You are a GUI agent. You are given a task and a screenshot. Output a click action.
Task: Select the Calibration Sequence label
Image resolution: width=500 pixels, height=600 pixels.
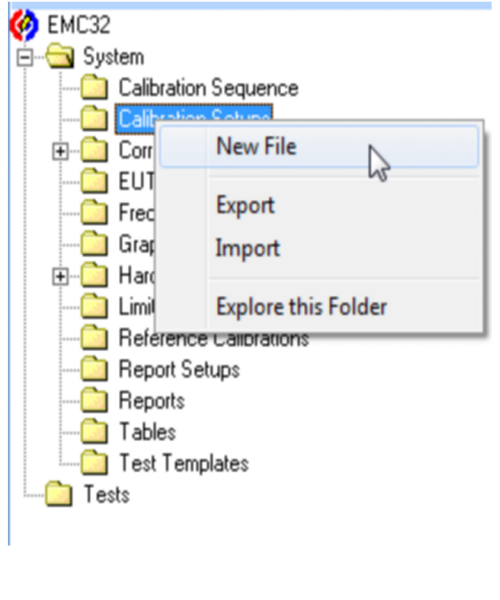click(208, 88)
